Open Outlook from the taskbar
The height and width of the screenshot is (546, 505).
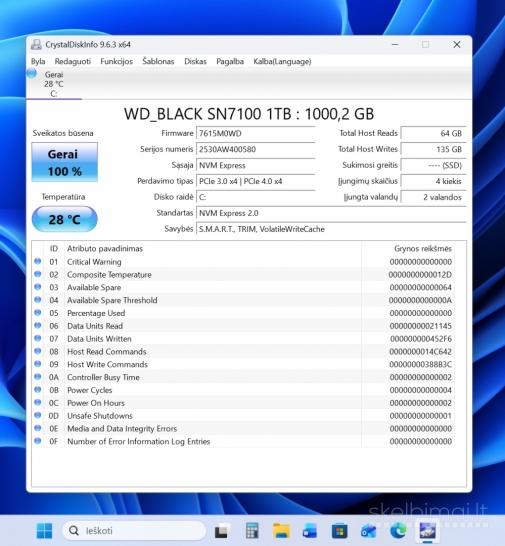(x=369, y=531)
